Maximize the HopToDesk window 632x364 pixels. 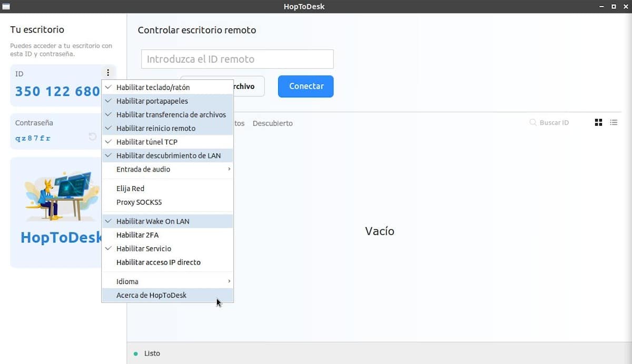(613, 6)
